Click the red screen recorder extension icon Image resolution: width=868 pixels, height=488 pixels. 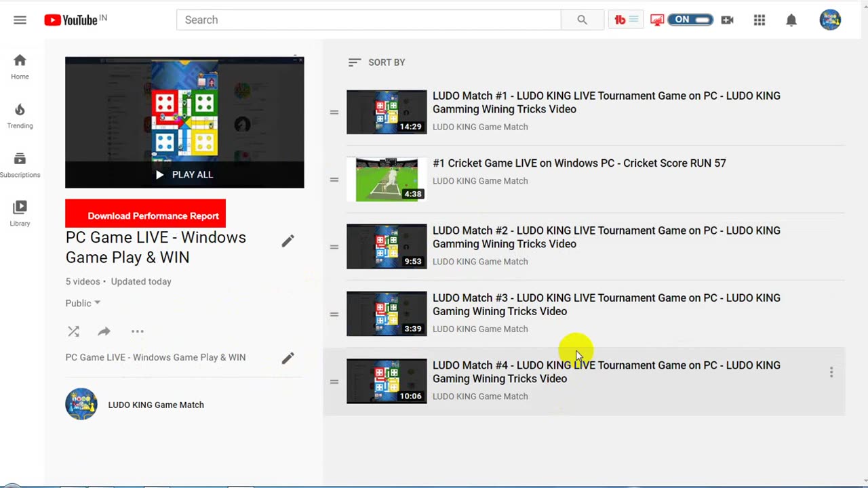click(656, 20)
